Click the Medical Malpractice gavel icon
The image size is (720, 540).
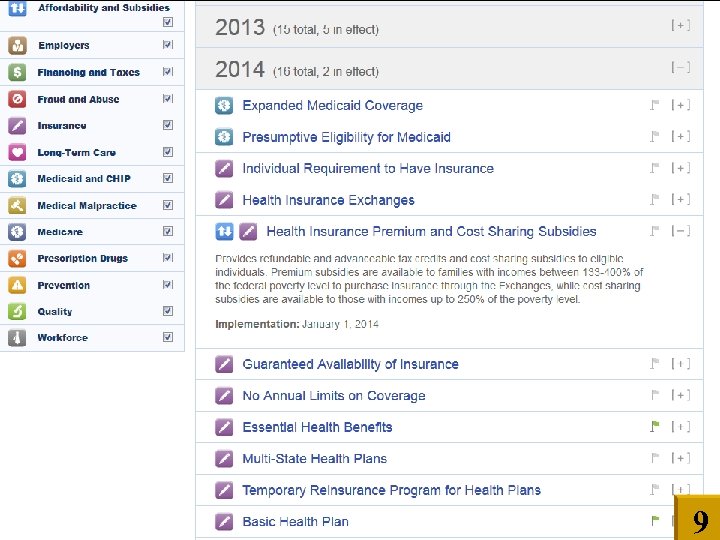17,206
